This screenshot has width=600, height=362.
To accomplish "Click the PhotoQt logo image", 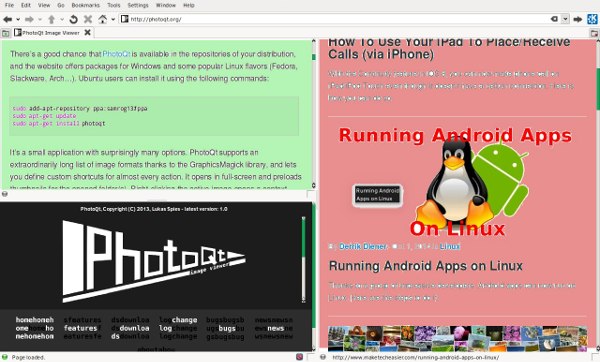I will click(x=154, y=261).
